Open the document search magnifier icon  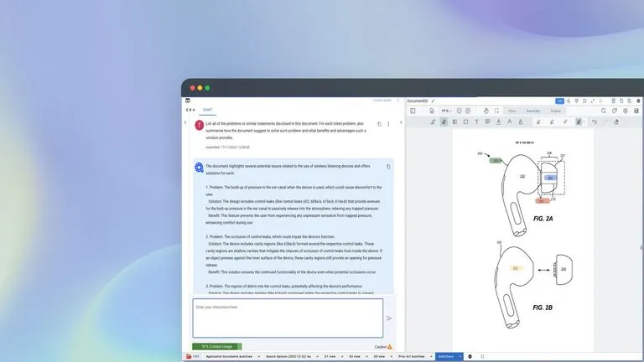(604, 111)
